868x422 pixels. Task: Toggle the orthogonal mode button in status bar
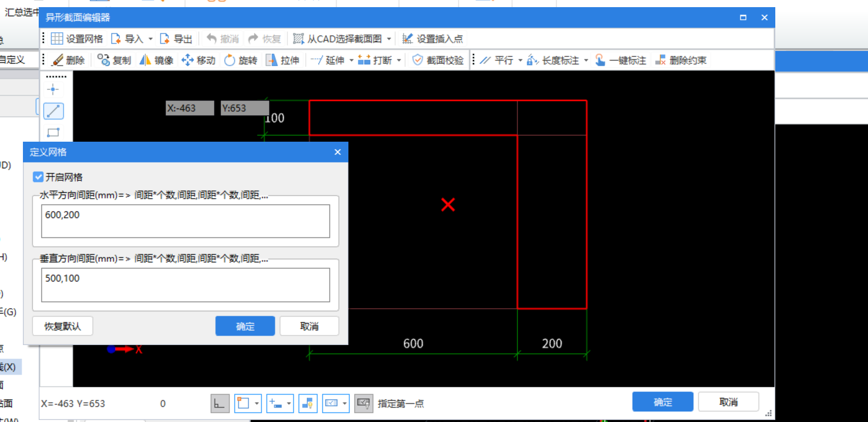point(220,404)
